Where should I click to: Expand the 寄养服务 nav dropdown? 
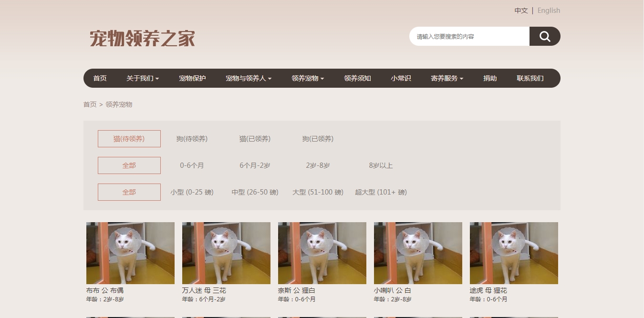click(x=447, y=78)
